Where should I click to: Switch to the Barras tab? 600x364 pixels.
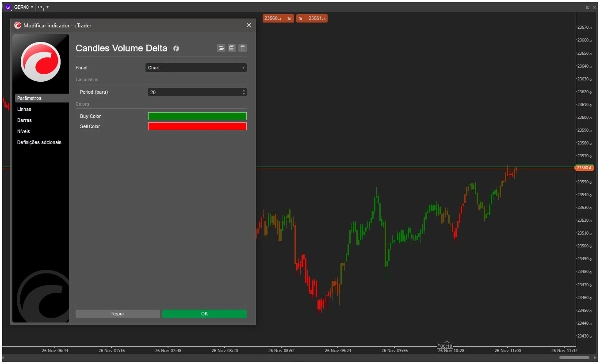24,120
